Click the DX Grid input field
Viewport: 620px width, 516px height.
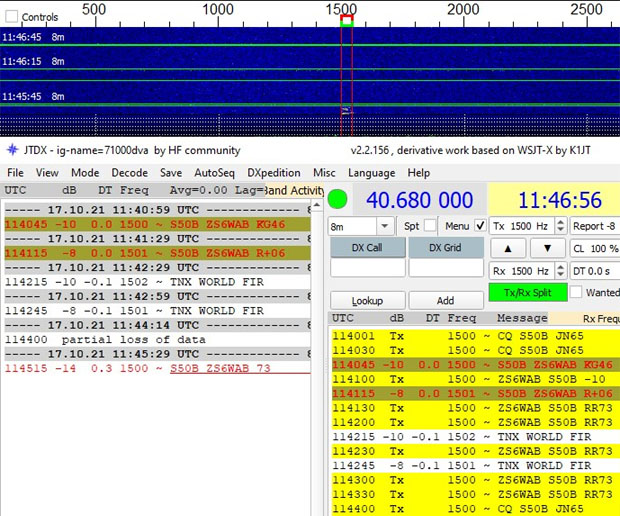[x=446, y=268]
